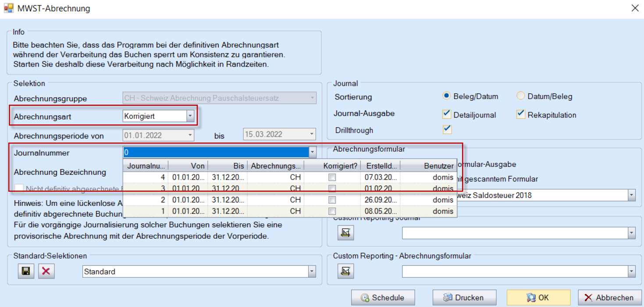Select journal number 4 row
644x307 pixels.
click(x=289, y=177)
